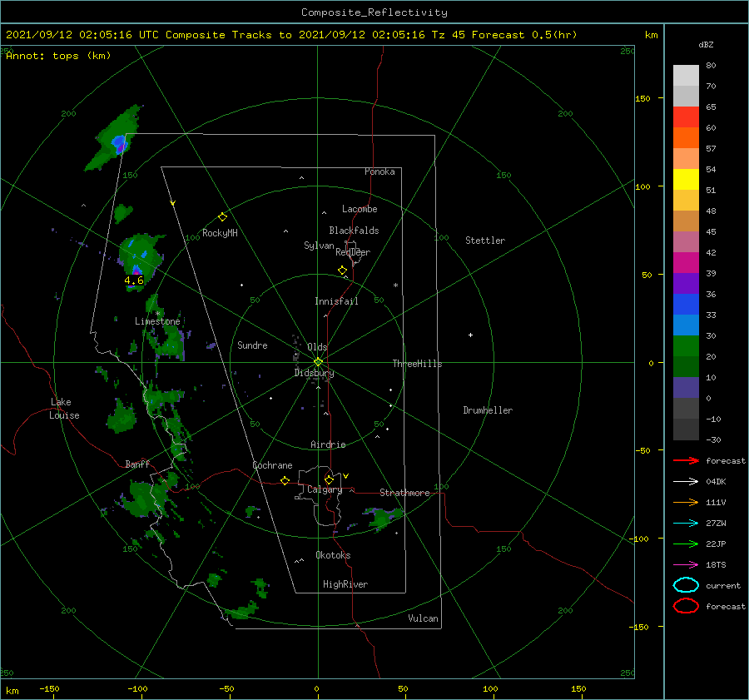Click the magenta swatch next to 39
The height and width of the screenshot is (700, 749).
tap(686, 262)
